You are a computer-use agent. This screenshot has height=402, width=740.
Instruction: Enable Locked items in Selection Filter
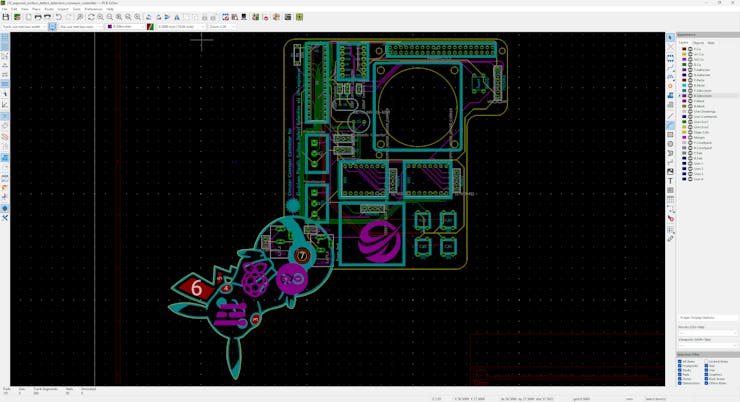[x=706, y=361]
